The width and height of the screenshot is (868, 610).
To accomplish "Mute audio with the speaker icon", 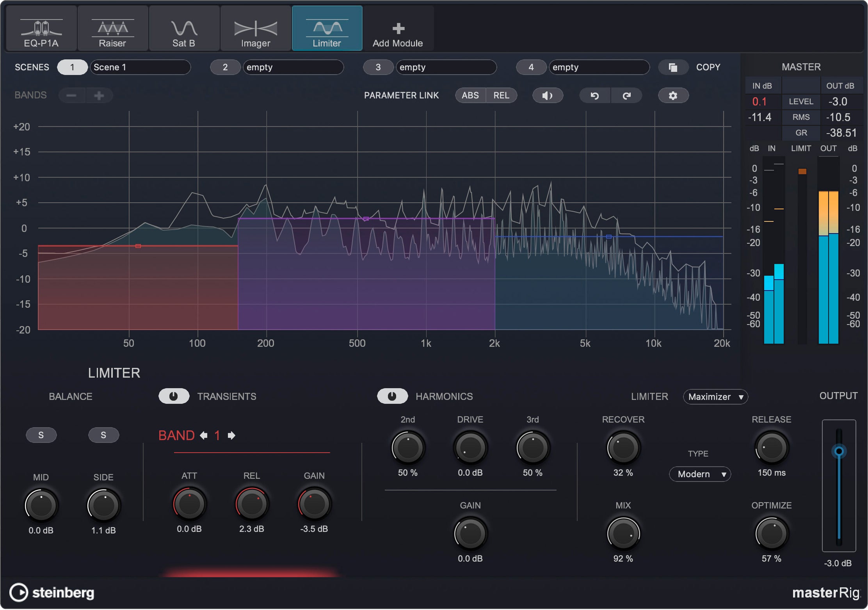I will [548, 95].
